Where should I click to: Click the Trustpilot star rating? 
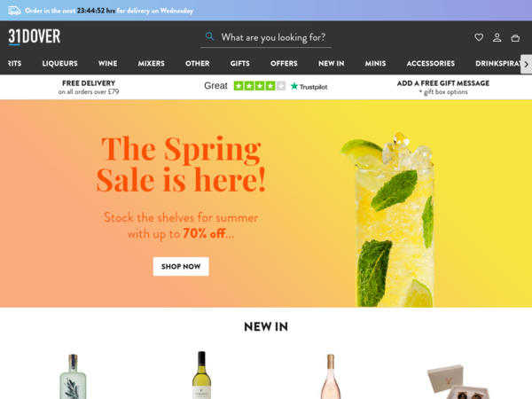tap(260, 86)
